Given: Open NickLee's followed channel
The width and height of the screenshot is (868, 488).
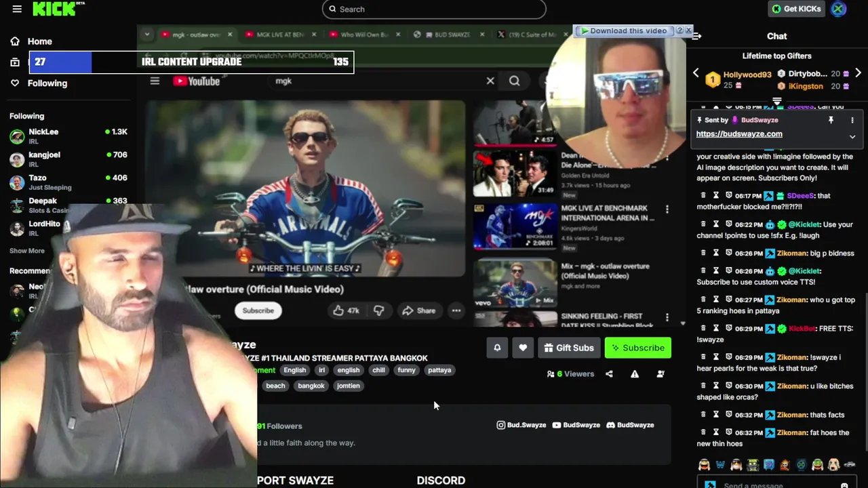Looking at the screenshot, I should coord(68,136).
